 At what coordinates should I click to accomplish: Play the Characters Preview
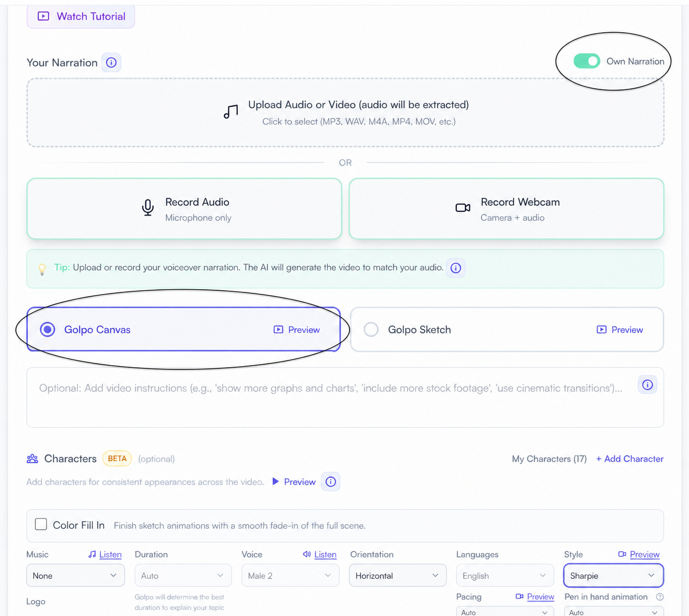pos(294,482)
